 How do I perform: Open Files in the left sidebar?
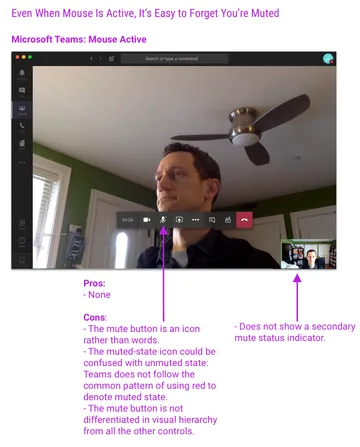pos(22,144)
